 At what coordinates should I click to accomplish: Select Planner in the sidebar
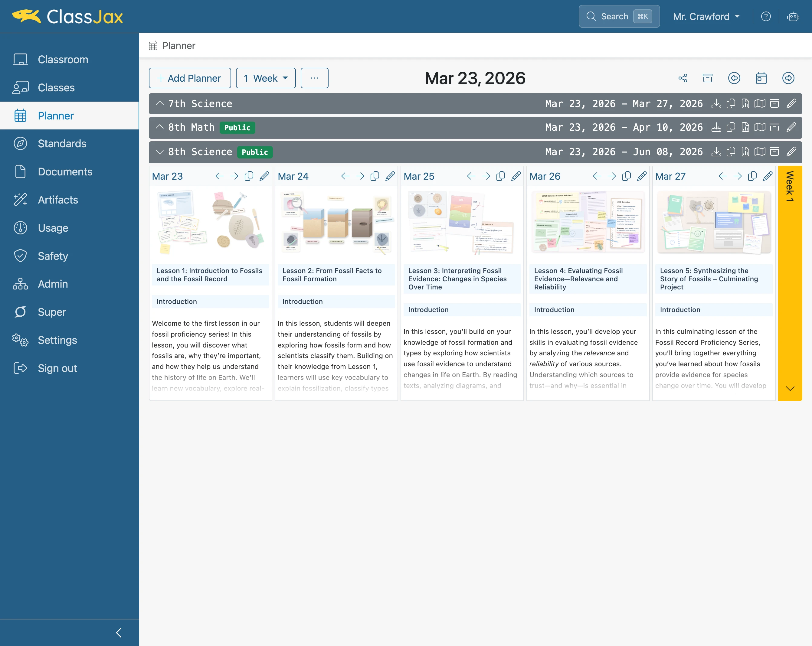(70, 116)
